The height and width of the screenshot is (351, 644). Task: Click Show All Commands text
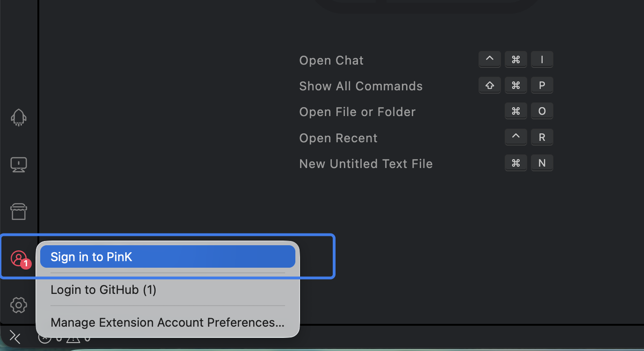pos(361,86)
